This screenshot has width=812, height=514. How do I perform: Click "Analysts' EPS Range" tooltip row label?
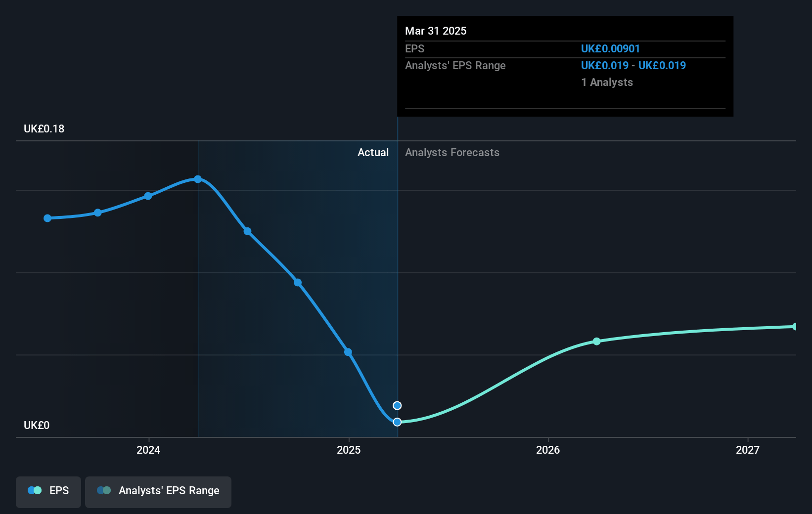[455, 66]
